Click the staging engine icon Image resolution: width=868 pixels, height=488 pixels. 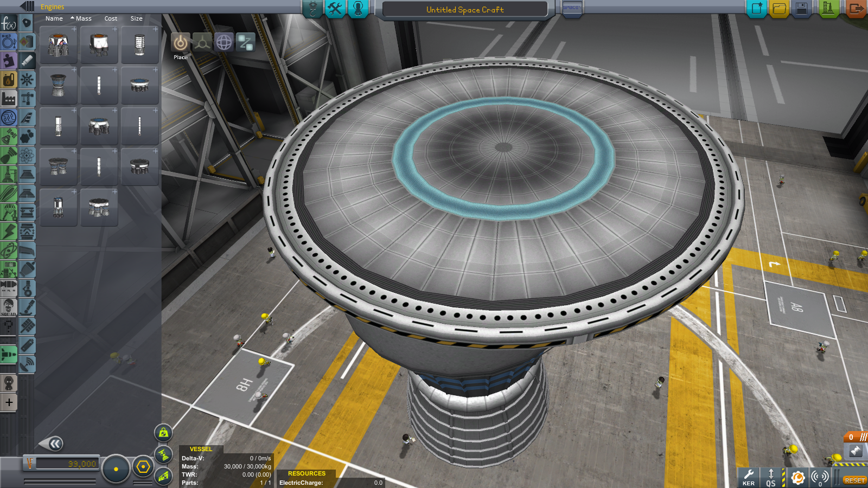tap(856, 451)
